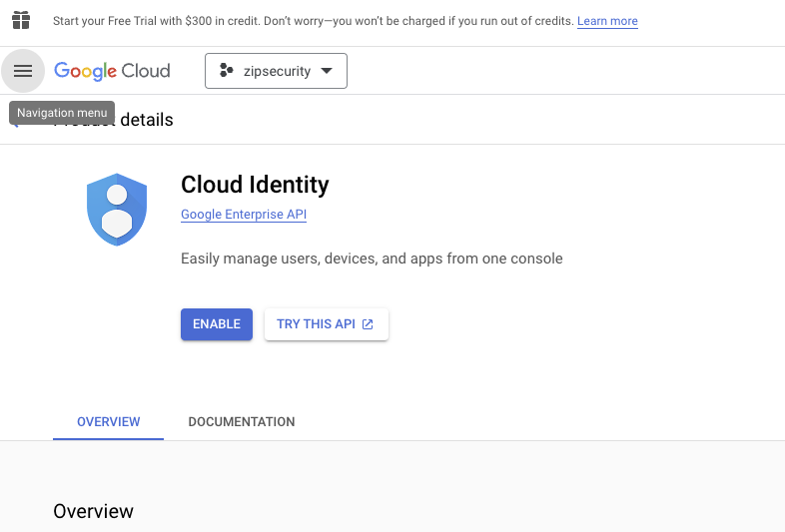
Task: Click the 'Easily manage users, devices' description
Action: click(x=372, y=259)
